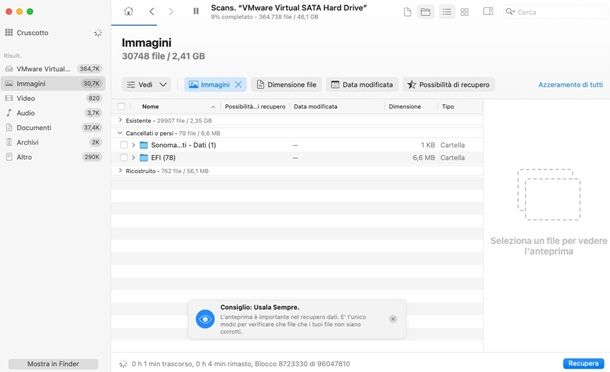Go to the home screen icon
This screenshot has height=372, width=610.
[128, 11]
